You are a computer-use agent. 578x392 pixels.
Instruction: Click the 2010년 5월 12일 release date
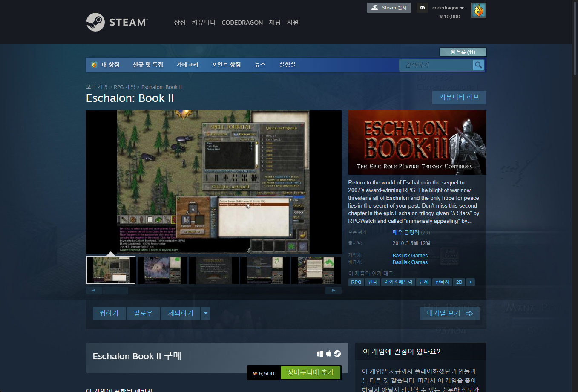point(411,243)
